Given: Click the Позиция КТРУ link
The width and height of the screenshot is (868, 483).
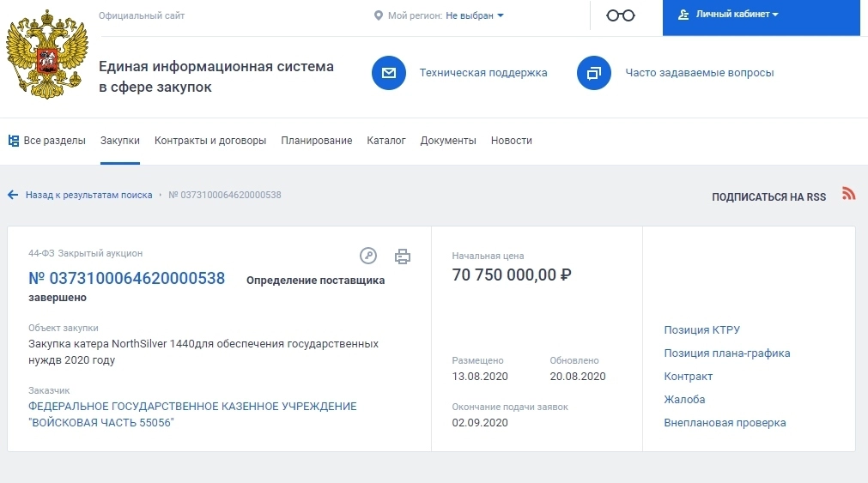Looking at the screenshot, I should [x=701, y=330].
